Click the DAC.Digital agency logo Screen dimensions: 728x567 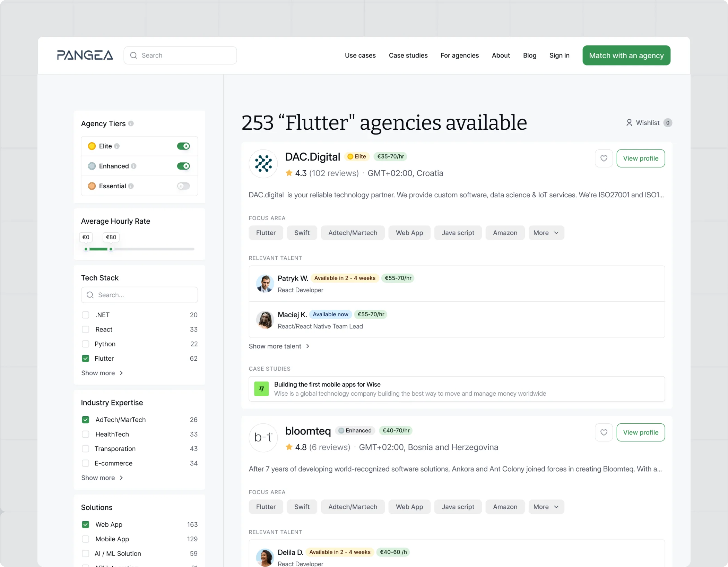(263, 164)
